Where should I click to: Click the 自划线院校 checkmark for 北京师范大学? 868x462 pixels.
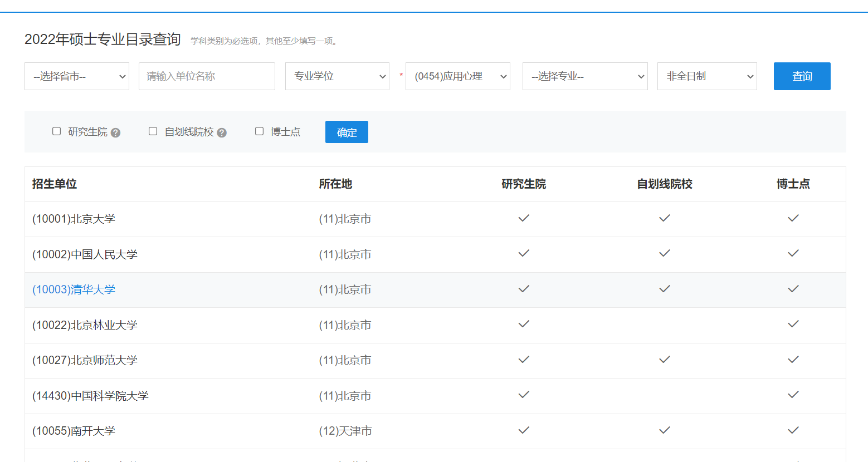tap(665, 360)
